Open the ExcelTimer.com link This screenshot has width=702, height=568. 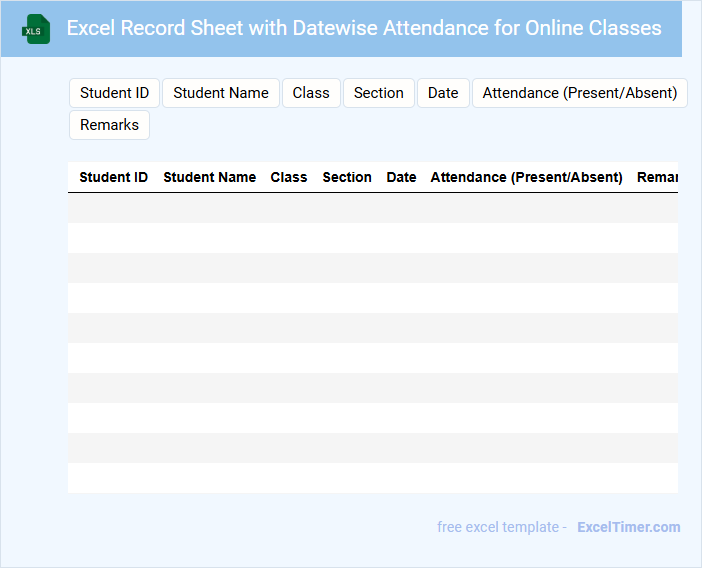(x=628, y=527)
